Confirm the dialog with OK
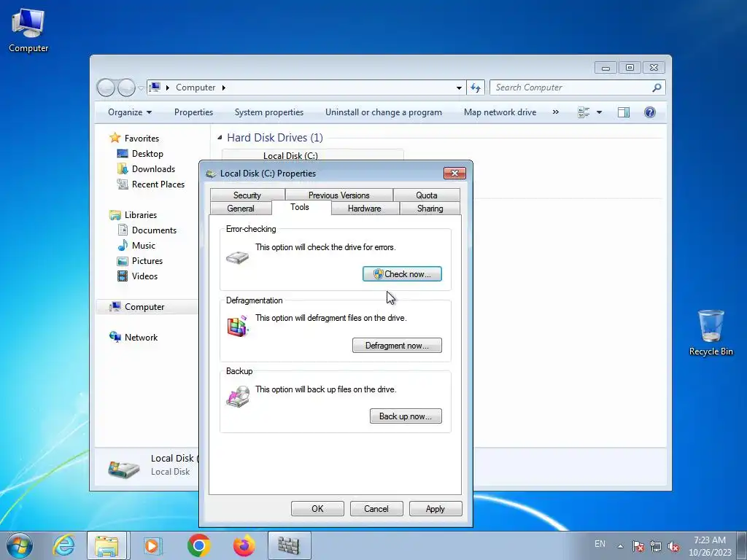 click(x=317, y=508)
